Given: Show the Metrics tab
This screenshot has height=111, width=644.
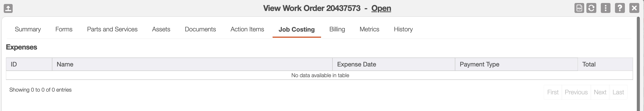Looking at the screenshot, I should [x=369, y=29].
